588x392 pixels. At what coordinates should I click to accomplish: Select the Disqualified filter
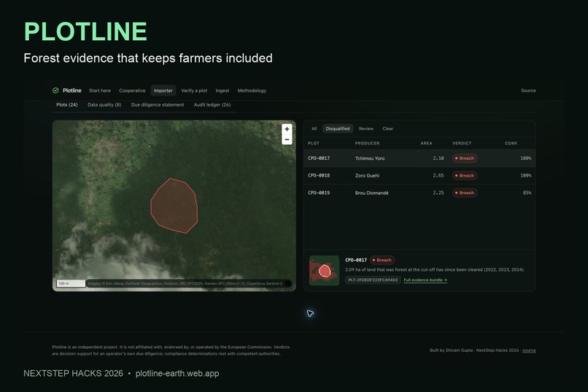pos(338,128)
